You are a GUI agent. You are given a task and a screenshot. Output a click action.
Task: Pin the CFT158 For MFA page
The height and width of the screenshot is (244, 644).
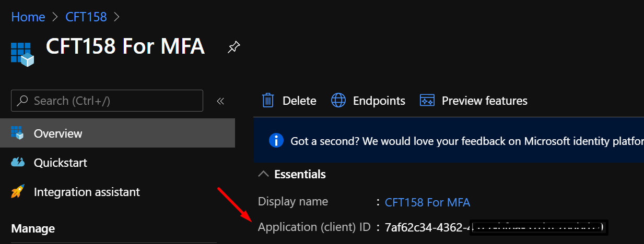(x=233, y=48)
